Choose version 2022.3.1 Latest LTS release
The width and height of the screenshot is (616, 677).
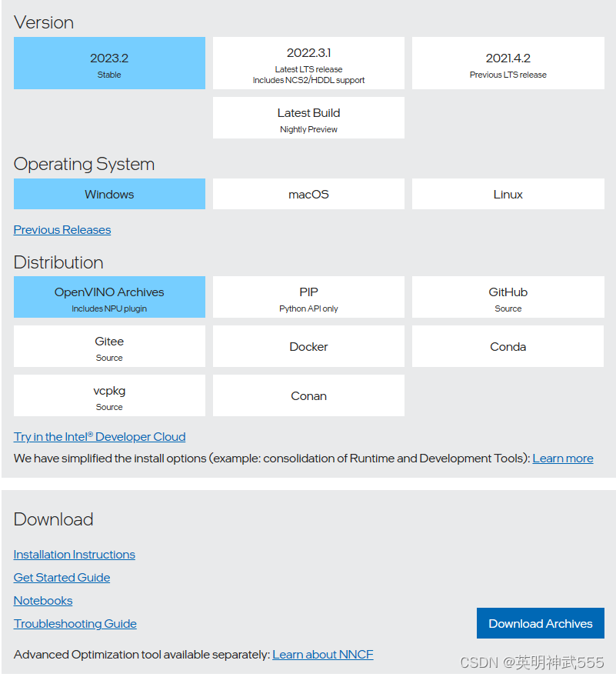click(x=308, y=63)
